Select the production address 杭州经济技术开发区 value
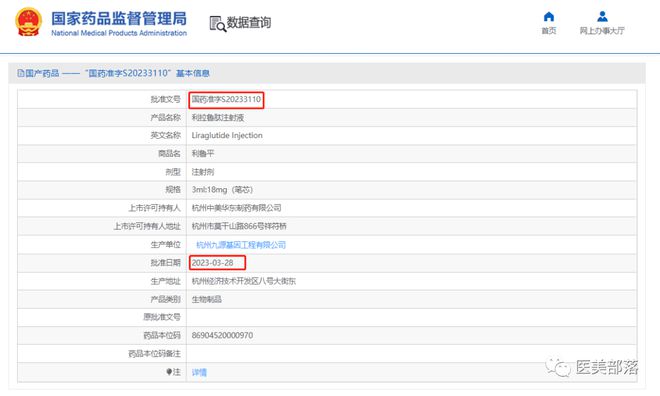The width and height of the screenshot is (660, 396). (244, 281)
